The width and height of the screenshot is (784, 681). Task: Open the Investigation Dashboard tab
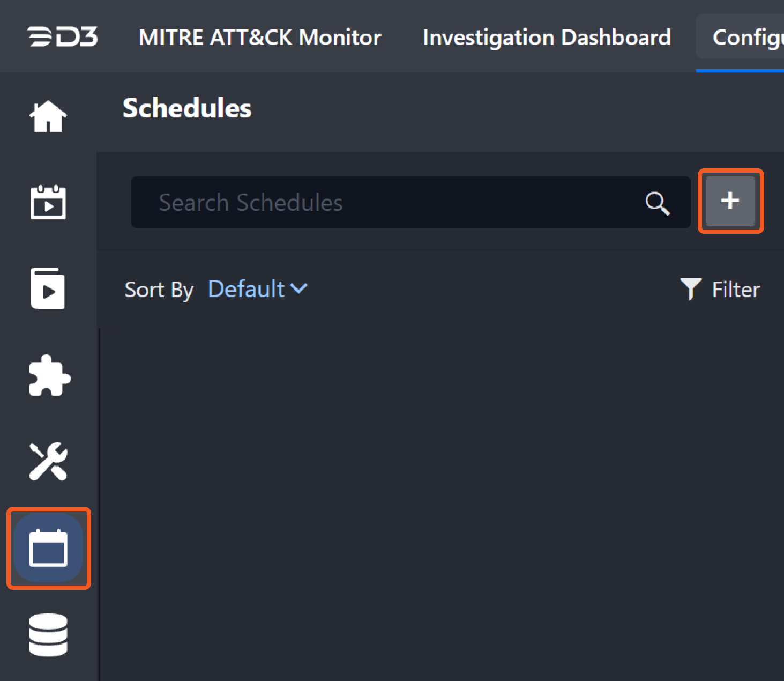[x=547, y=38]
